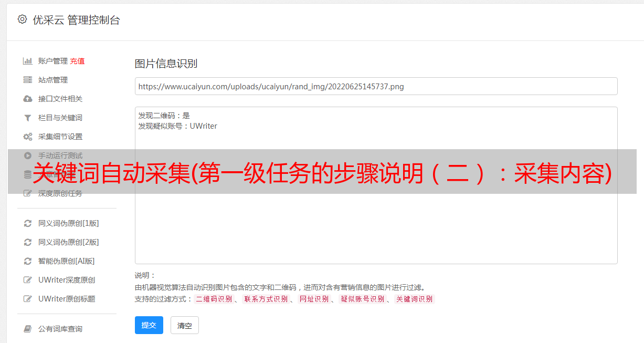Open 账户管理 in the sidebar
This screenshot has height=343, width=644.
tap(53, 61)
